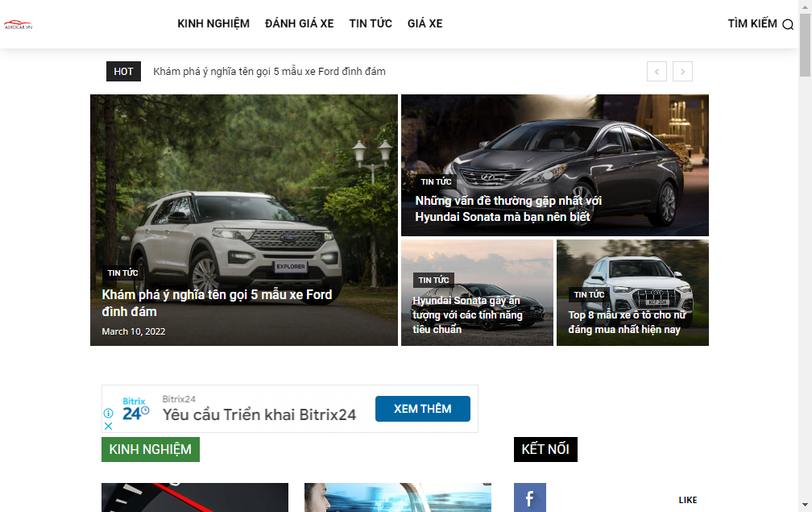Click the XEM THÊM ad button

click(x=423, y=409)
